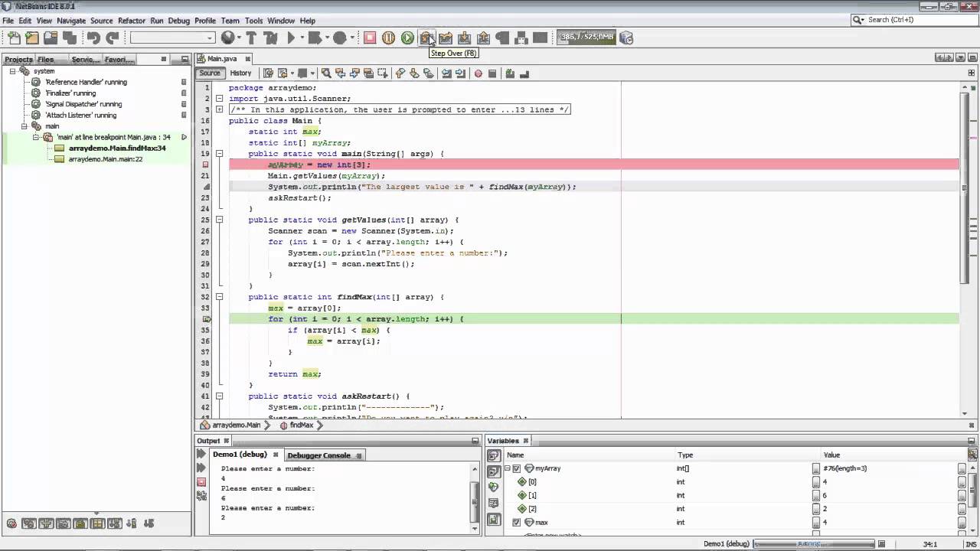Viewport: 980px width, 551px height.
Task: Click the Run to Cursor icon
Action: (502, 37)
